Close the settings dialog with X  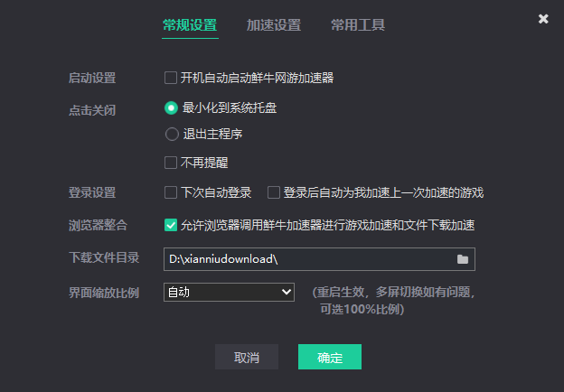pos(543,19)
